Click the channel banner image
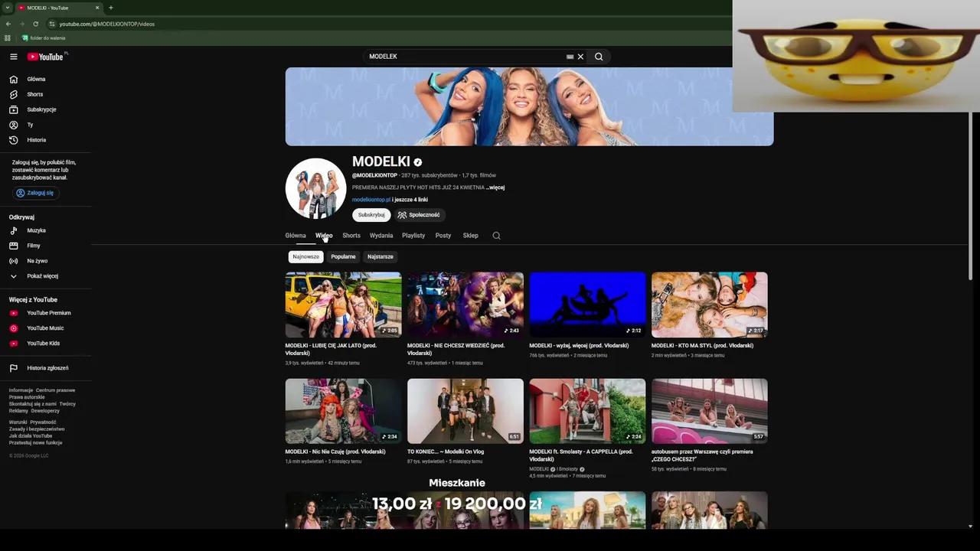980x551 pixels. (x=529, y=106)
